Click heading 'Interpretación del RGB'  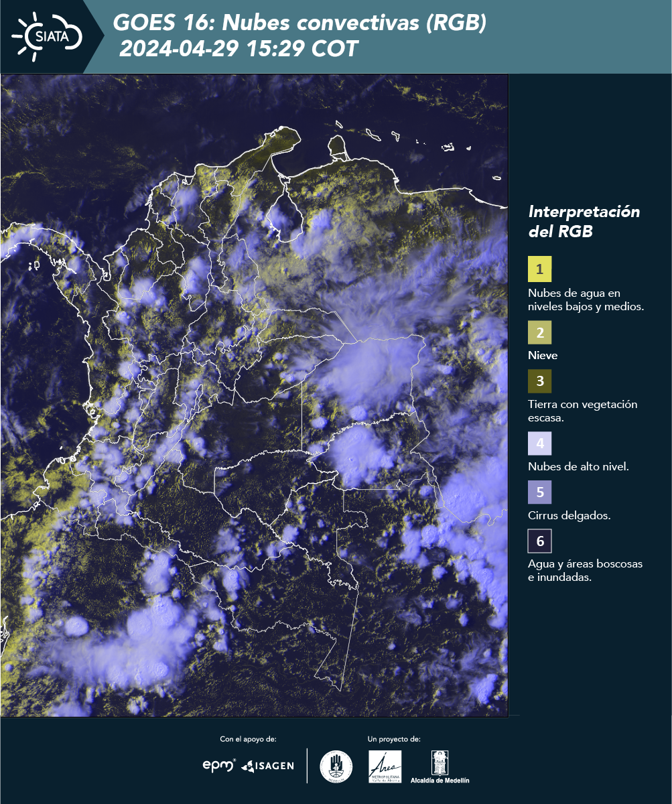(x=584, y=221)
